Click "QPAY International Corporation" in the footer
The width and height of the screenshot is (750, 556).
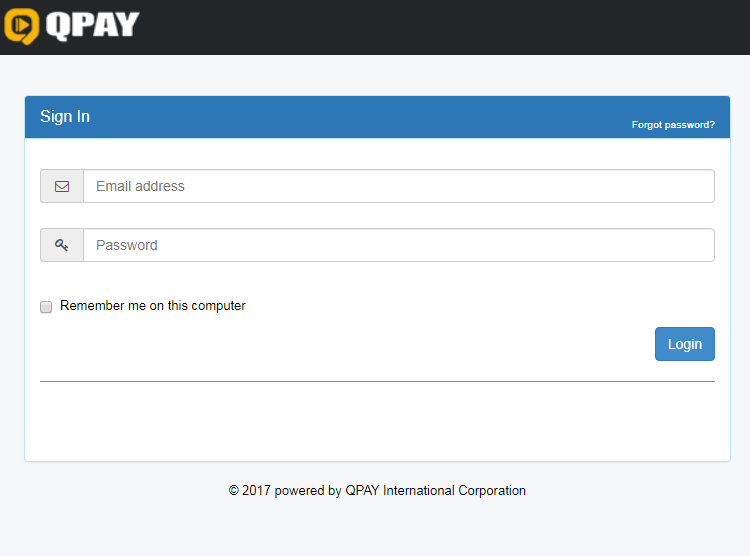click(x=435, y=491)
